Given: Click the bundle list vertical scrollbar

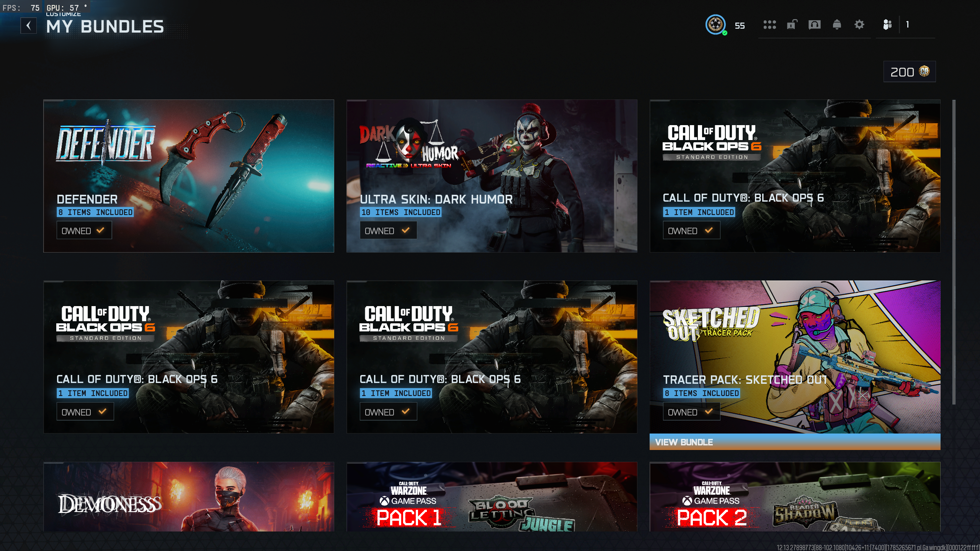Looking at the screenshot, I should point(954,252).
